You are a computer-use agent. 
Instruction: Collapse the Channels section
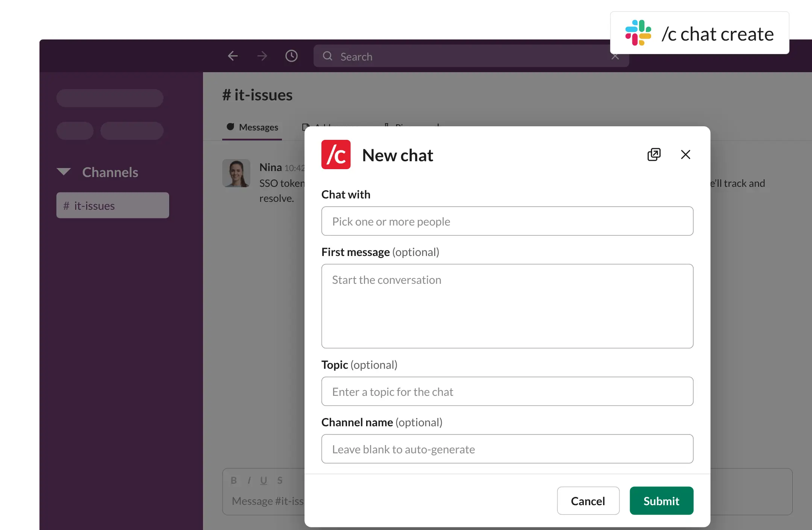64,172
